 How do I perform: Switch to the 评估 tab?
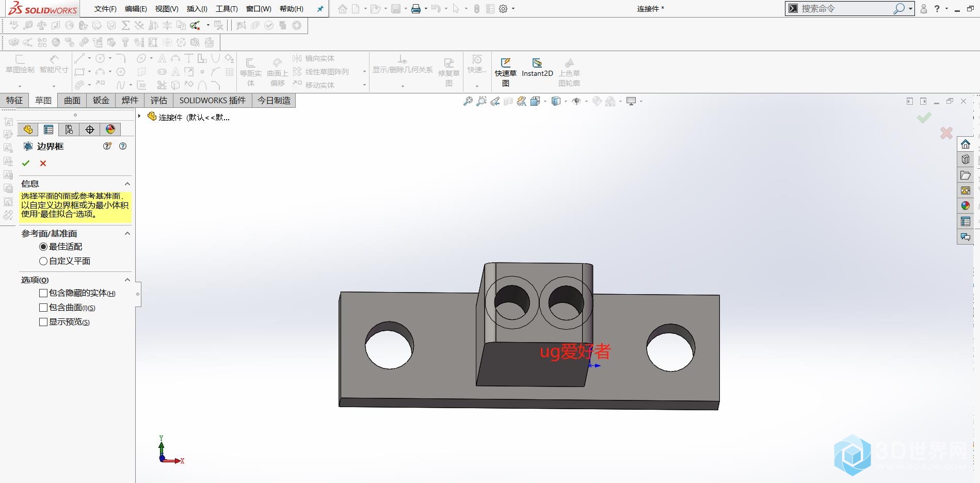(159, 100)
